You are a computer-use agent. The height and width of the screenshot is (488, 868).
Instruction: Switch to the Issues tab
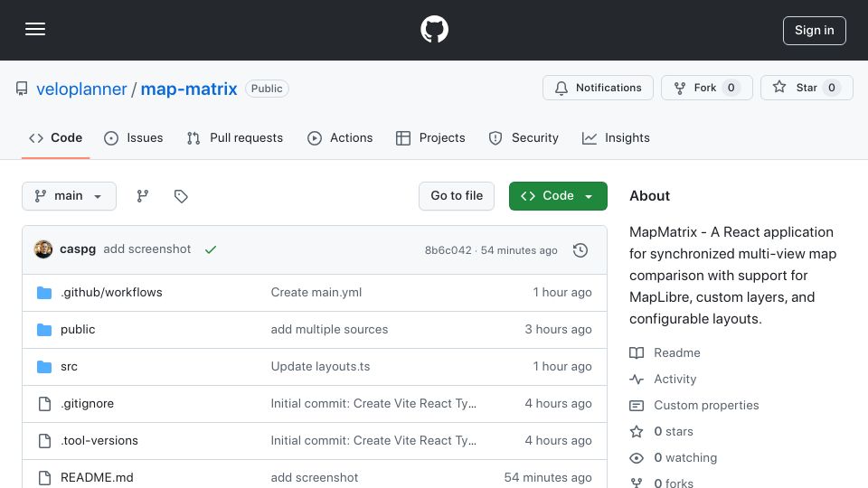point(134,137)
